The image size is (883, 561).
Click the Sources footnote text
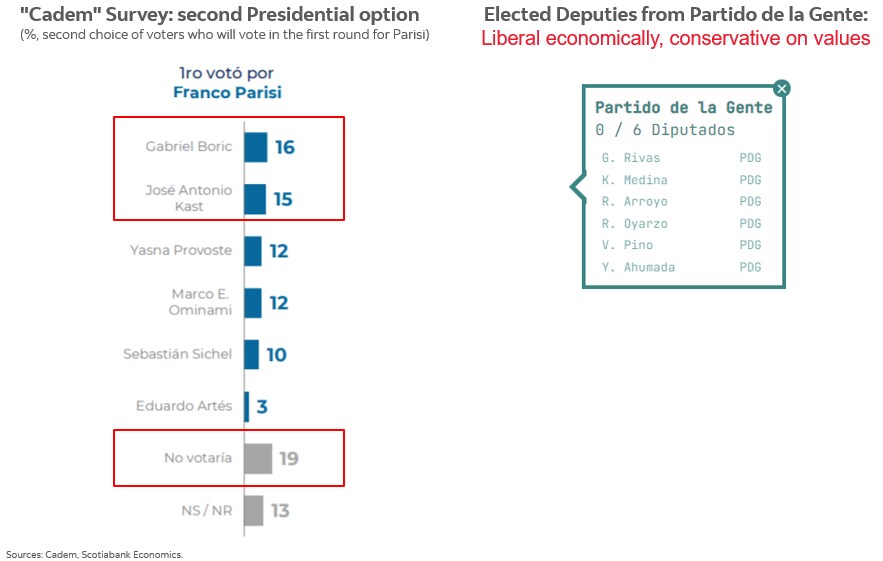point(95,554)
